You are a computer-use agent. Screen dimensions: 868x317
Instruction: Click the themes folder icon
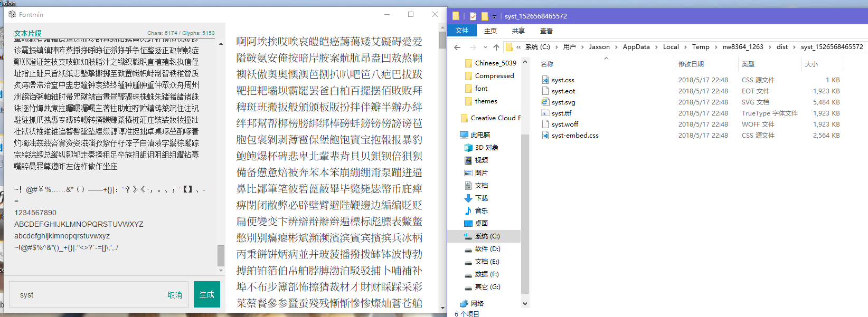[x=468, y=101]
